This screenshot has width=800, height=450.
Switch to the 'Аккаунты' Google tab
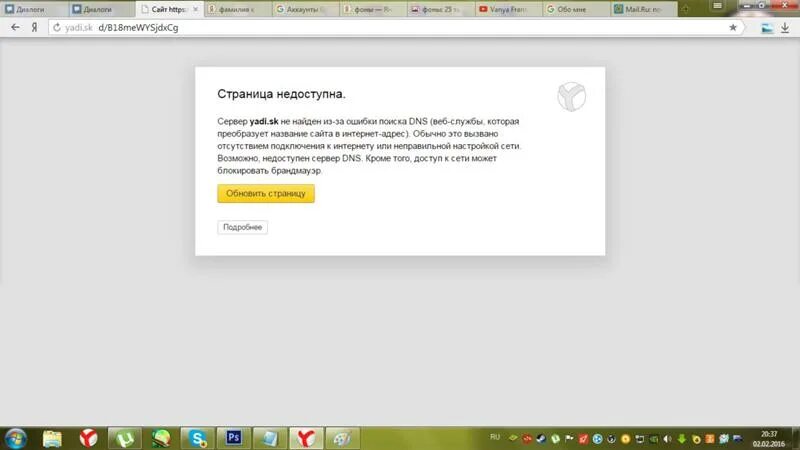(304, 9)
